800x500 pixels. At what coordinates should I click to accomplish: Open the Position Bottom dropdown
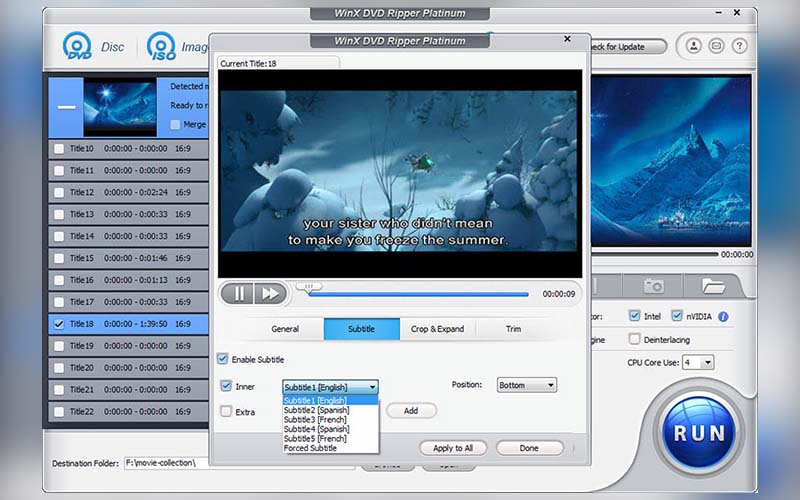coord(527,385)
